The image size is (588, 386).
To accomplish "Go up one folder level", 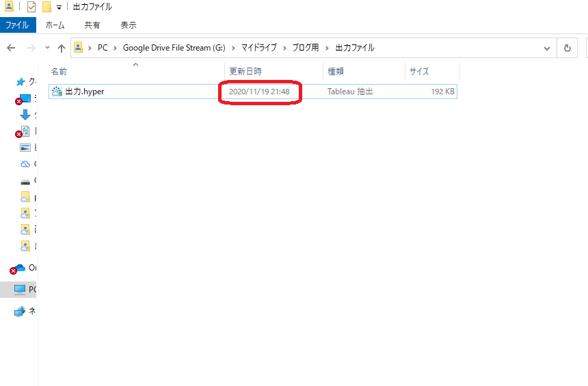I will (x=62, y=48).
